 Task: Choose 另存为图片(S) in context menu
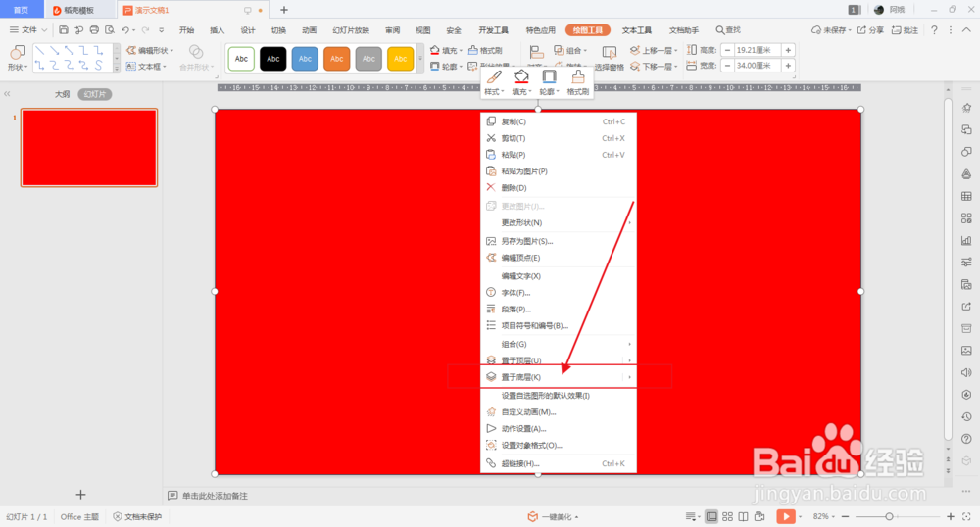tap(559, 241)
